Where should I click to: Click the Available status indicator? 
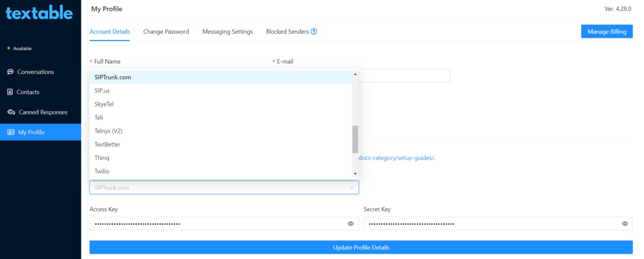19,49
